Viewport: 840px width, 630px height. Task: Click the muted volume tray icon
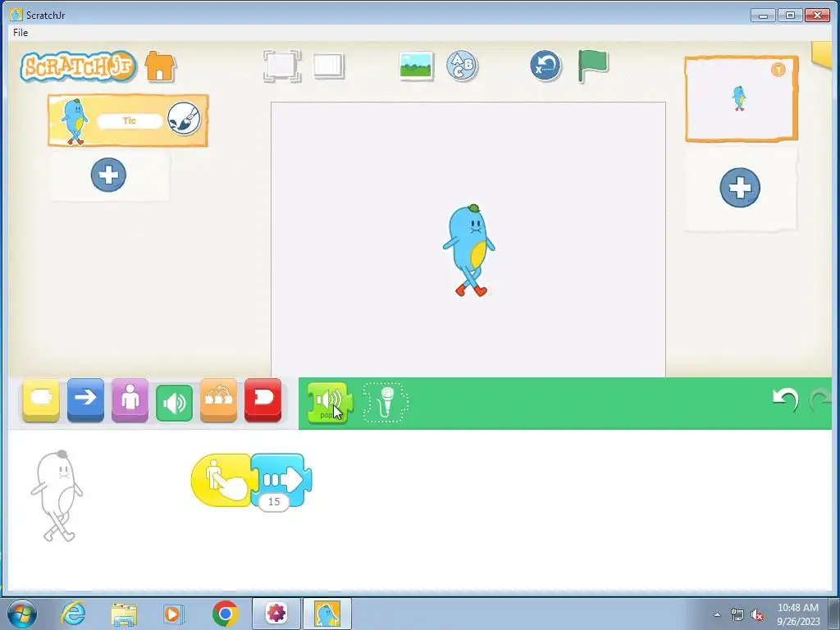pyautogui.click(x=757, y=615)
